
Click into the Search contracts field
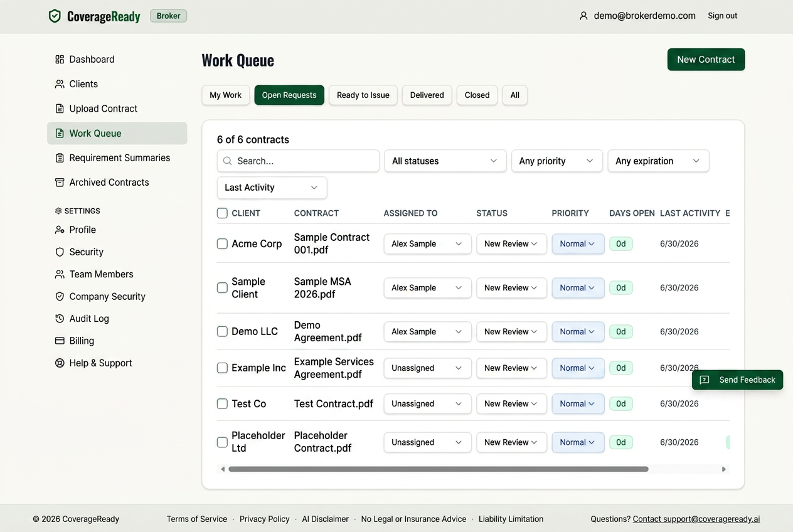pyautogui.click(x=298, y=161)
